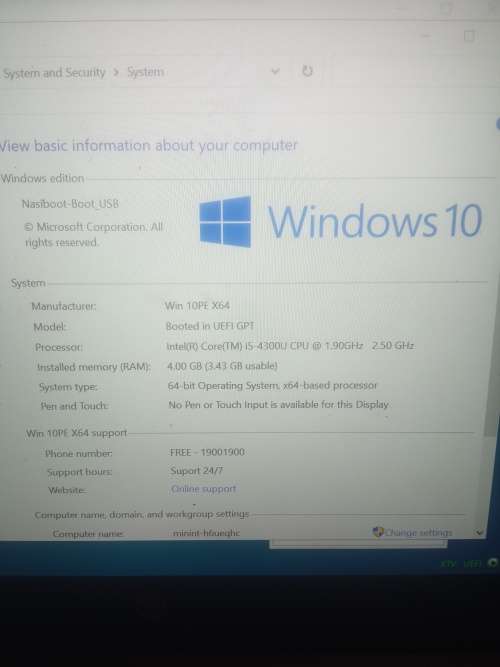Click the Change settings link

coord(418,533)
